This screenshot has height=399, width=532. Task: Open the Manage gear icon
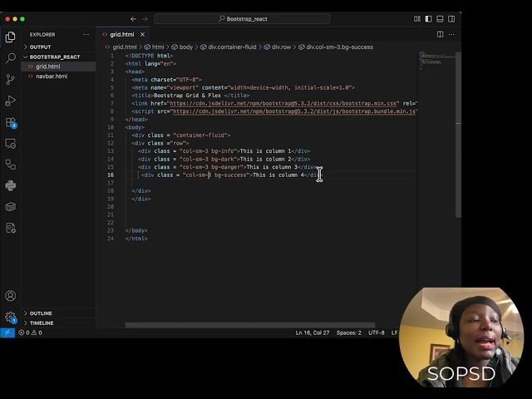coord(10,317)
